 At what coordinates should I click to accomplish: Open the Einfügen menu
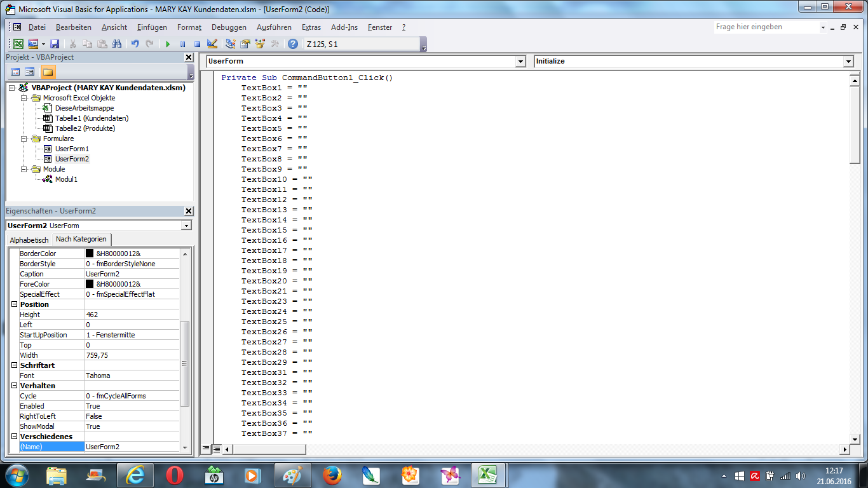pos(152,27)
